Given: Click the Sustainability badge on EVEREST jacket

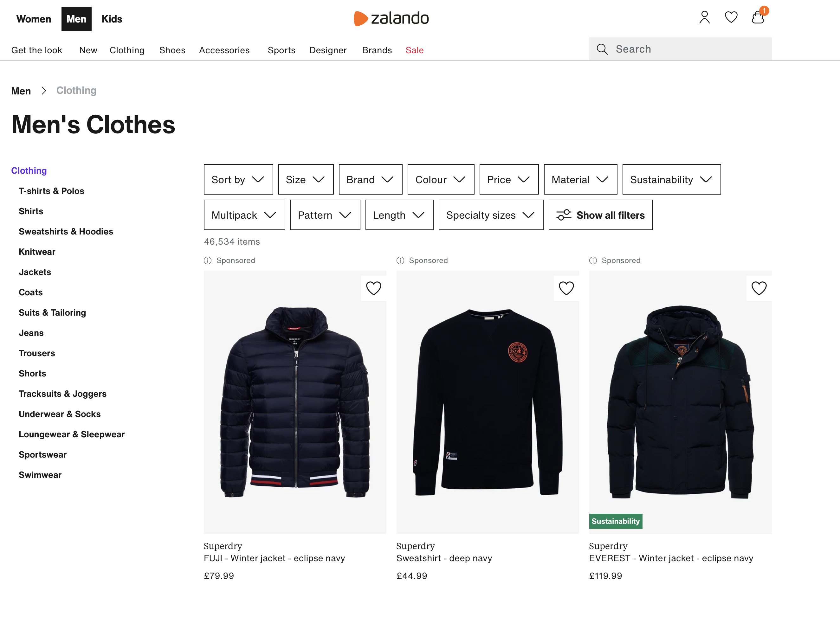Looking at the screenshot, I should click(x=616, y=521).
